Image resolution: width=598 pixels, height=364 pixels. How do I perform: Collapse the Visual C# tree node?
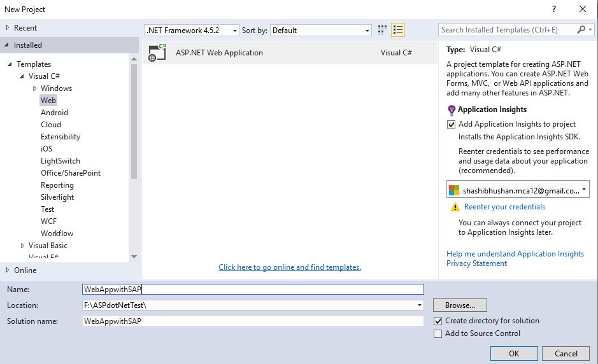tap(22, 76)
